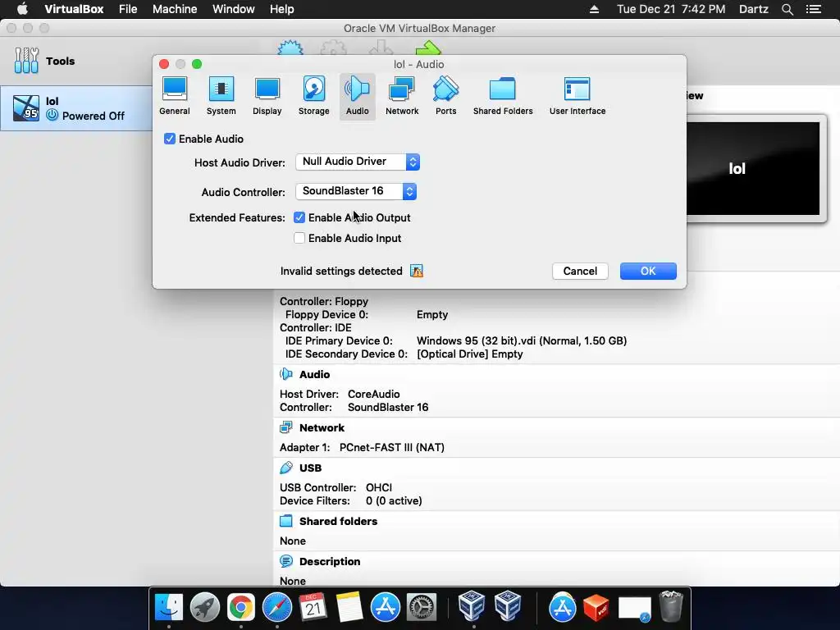Screen dimensions: 840x630
Task: Open Spotlight search in menu bar
Action: [x=787, y=9]
